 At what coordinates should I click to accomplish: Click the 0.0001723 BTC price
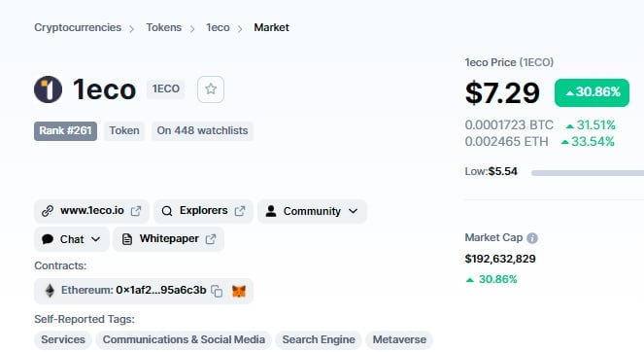[509, 125]
